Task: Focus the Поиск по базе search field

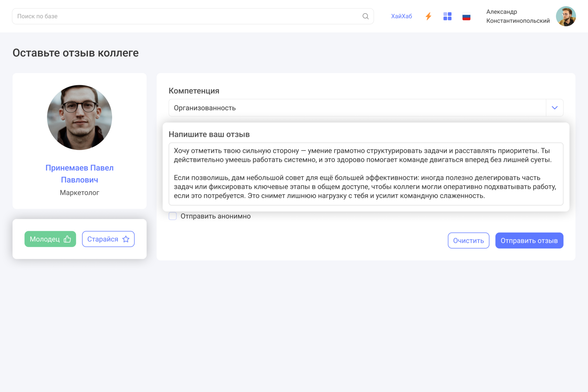Action: point(193,16)
